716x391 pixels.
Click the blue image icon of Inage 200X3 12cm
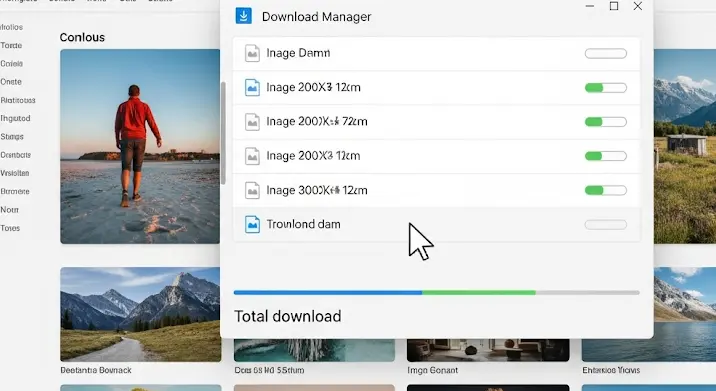(252, 87)
